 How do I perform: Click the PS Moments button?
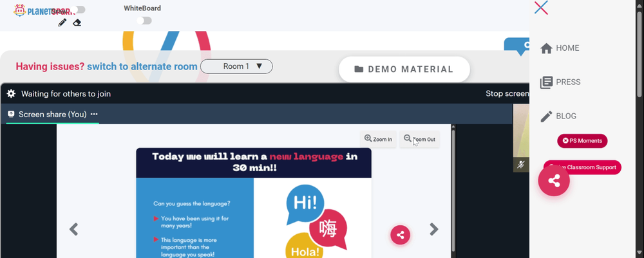[582, 141]
